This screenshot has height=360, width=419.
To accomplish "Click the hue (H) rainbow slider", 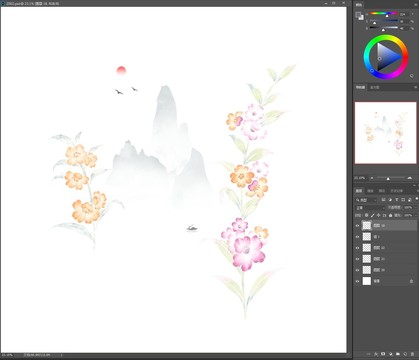I will click(384, 13).
